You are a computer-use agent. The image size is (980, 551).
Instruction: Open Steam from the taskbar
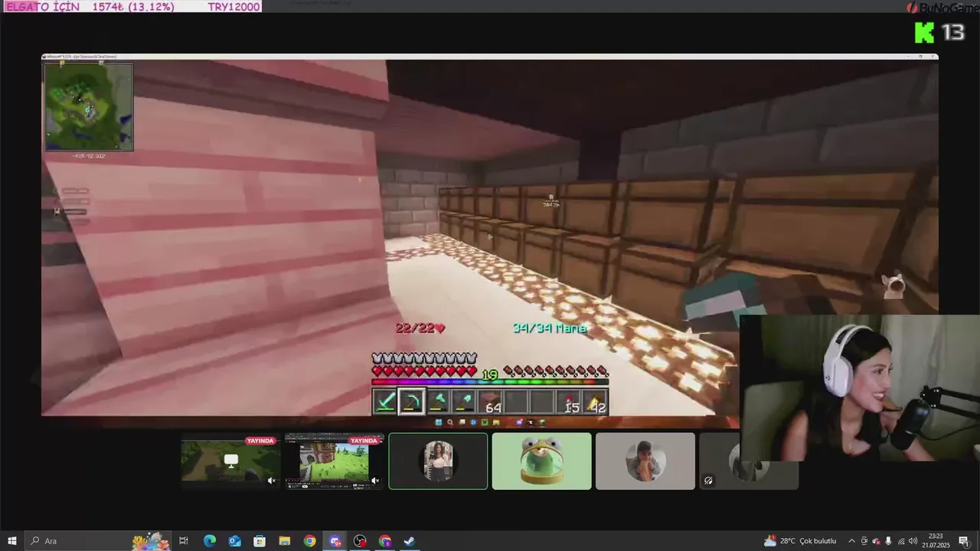(x=410, y=541)
